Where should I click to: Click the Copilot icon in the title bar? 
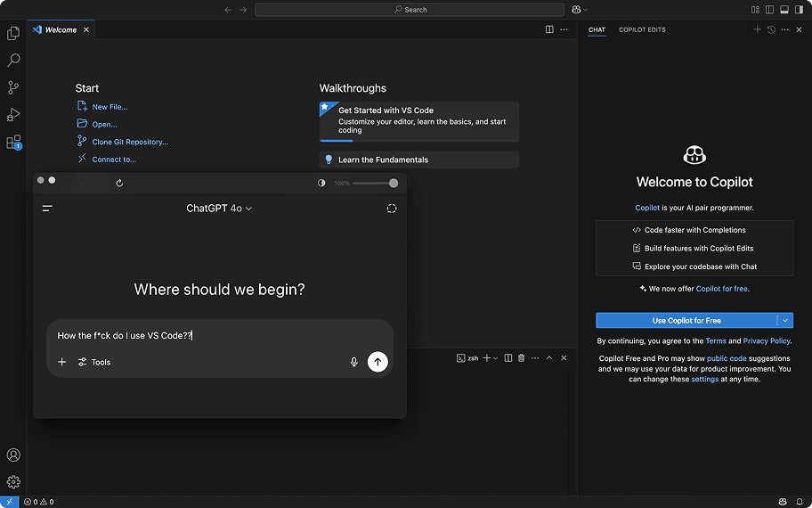576,9
